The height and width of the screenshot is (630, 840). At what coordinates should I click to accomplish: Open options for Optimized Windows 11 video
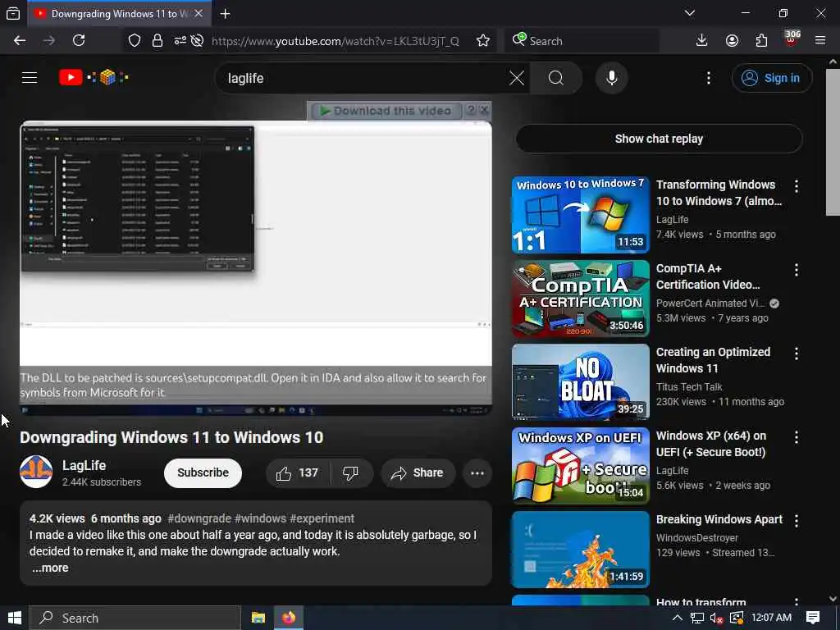point(796,353)
